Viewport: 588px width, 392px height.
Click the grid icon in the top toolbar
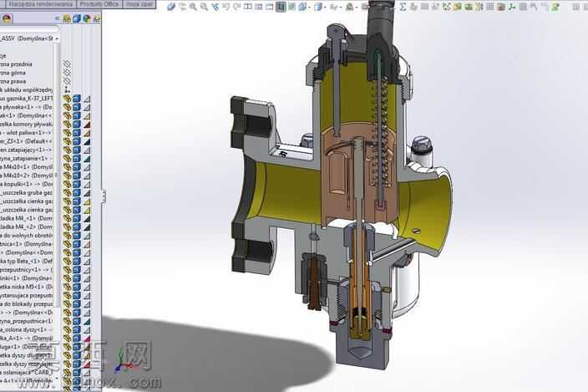click(x=490, y=7)
